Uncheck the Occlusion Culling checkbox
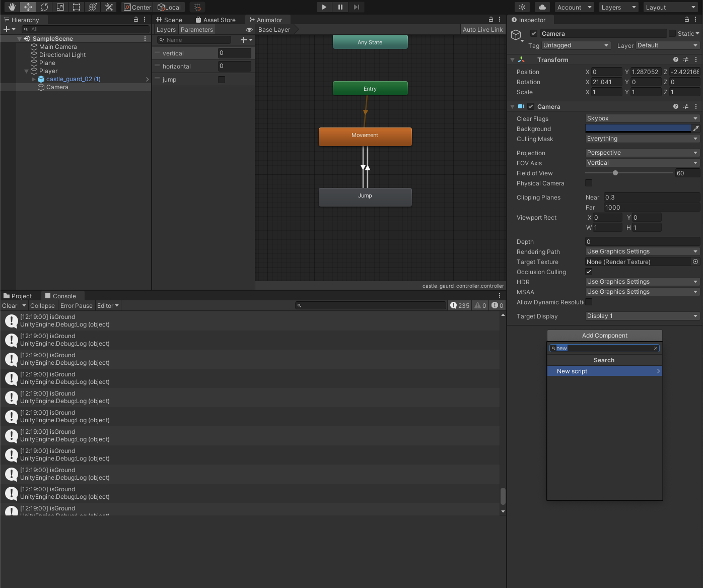The image size is (703, 588). click(x=589, y=272)
